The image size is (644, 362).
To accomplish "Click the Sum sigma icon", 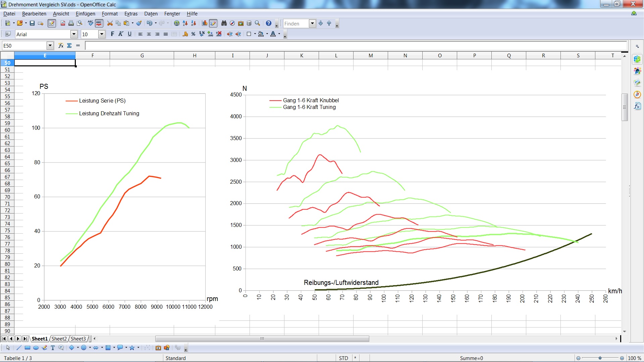I will pyautogui.click(x=69, y=46).
